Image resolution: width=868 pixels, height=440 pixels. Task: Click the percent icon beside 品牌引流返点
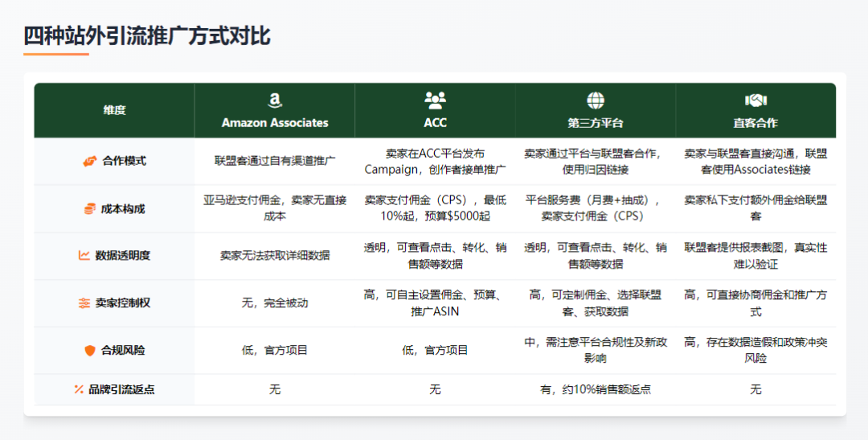click(79, 389)
